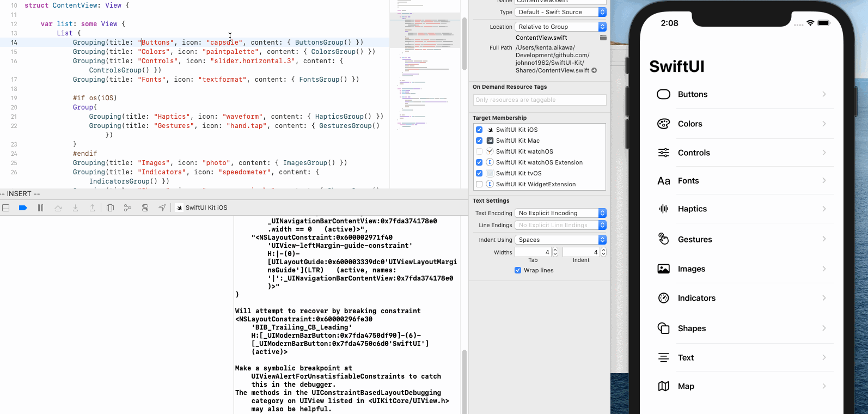
Task: Check SwiftUI Kit watchOS target membership
Action: 479,151
